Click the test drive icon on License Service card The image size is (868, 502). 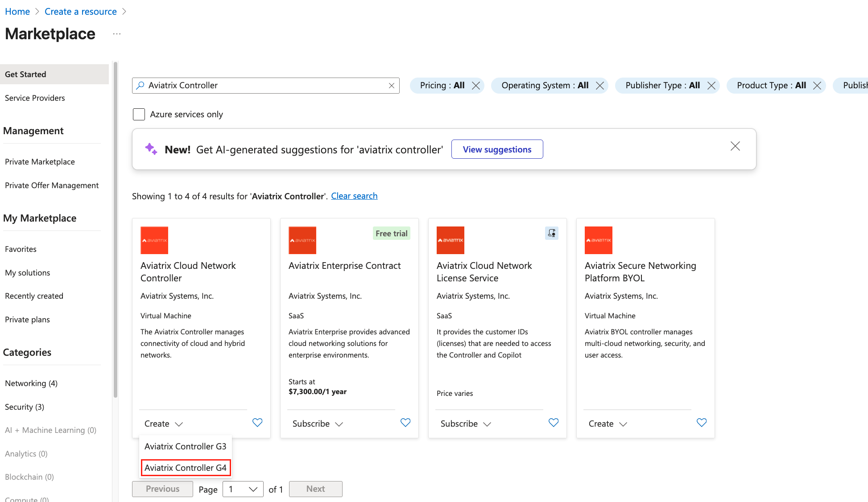(552, 233)
